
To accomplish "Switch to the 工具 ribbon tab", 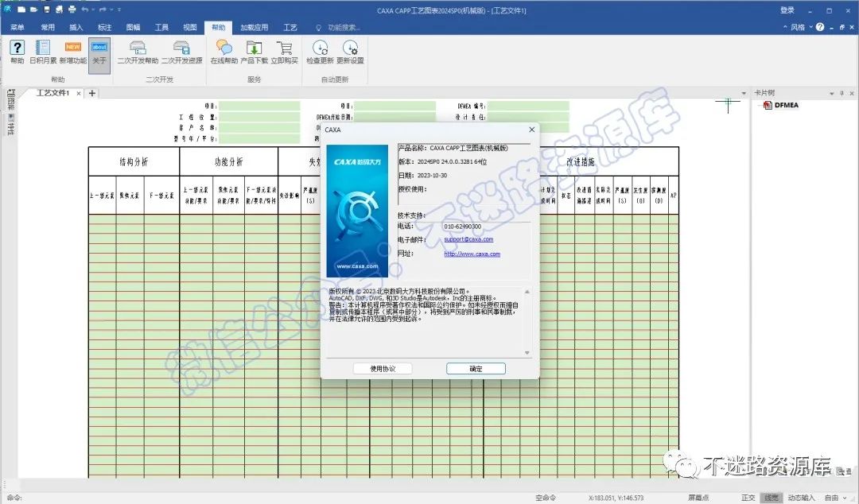I will [161, 27].
